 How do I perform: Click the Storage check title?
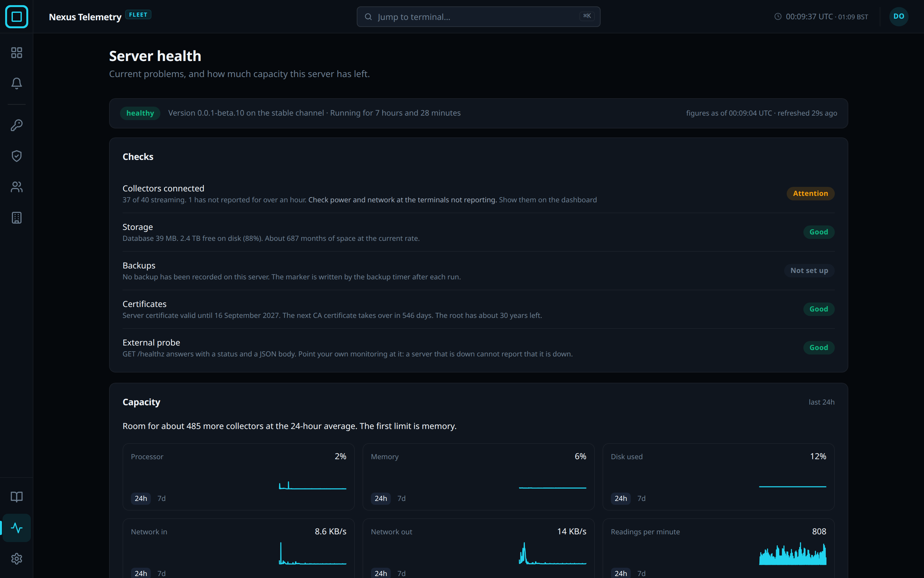[x=137, y=227]
